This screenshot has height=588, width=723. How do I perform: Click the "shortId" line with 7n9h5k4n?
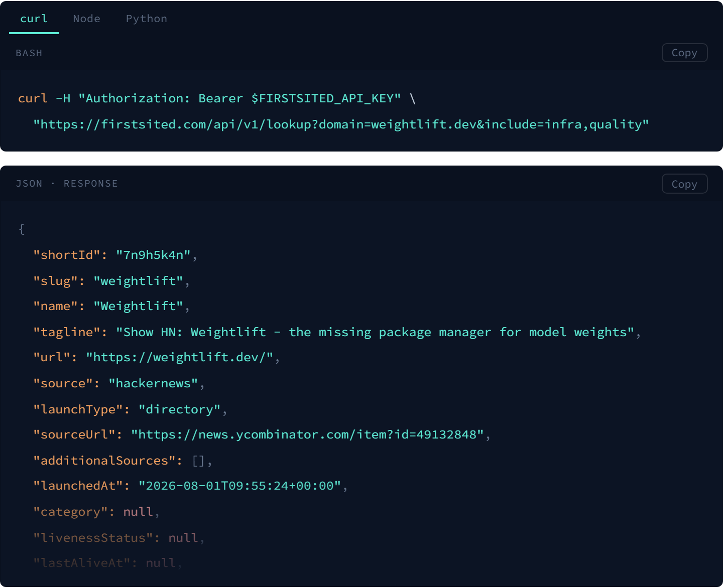pos(115,255)
